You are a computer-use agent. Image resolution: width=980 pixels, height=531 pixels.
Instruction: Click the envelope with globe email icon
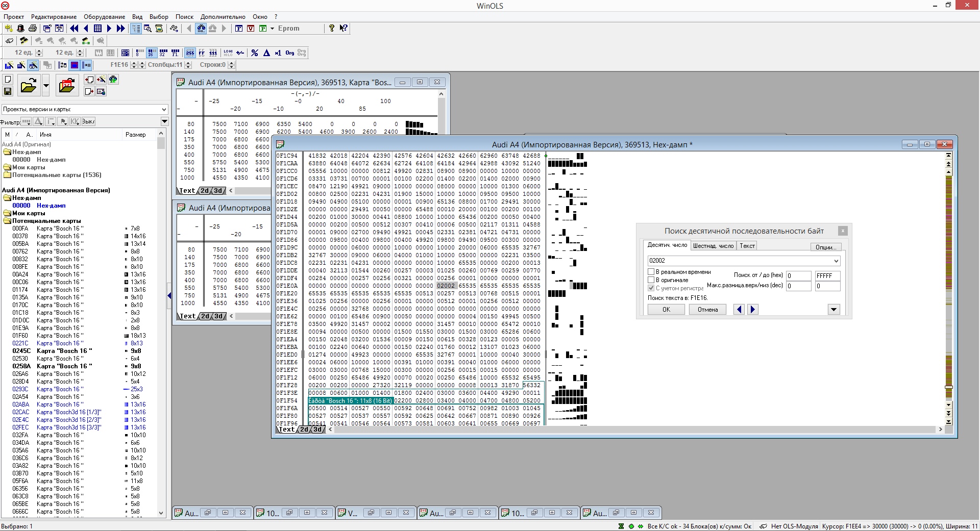pos(101,91)
